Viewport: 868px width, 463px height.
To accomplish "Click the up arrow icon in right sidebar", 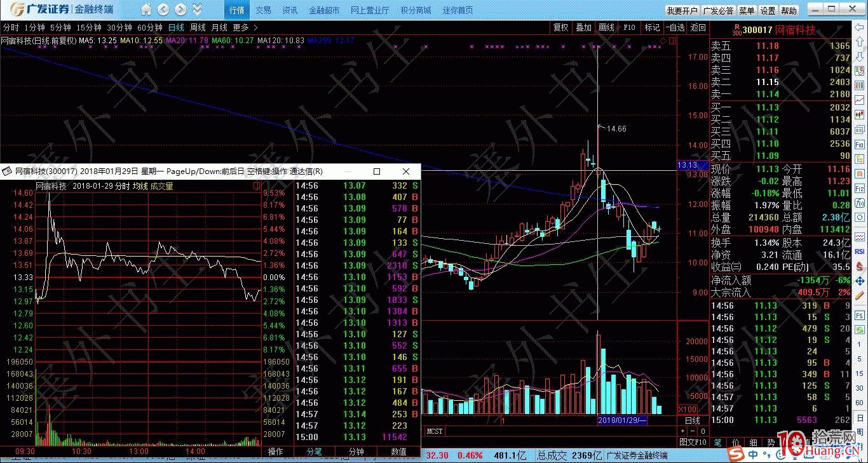I will tap(859, 42).
